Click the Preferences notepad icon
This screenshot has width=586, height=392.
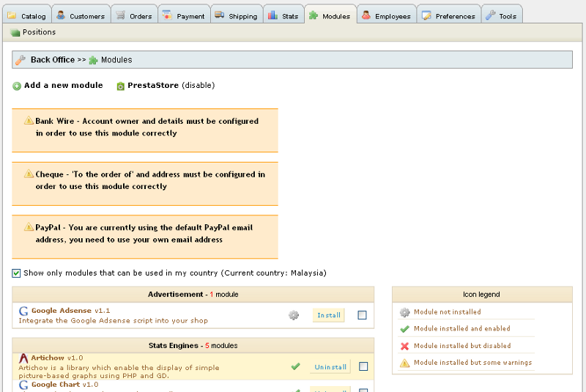tap(426, 15)
